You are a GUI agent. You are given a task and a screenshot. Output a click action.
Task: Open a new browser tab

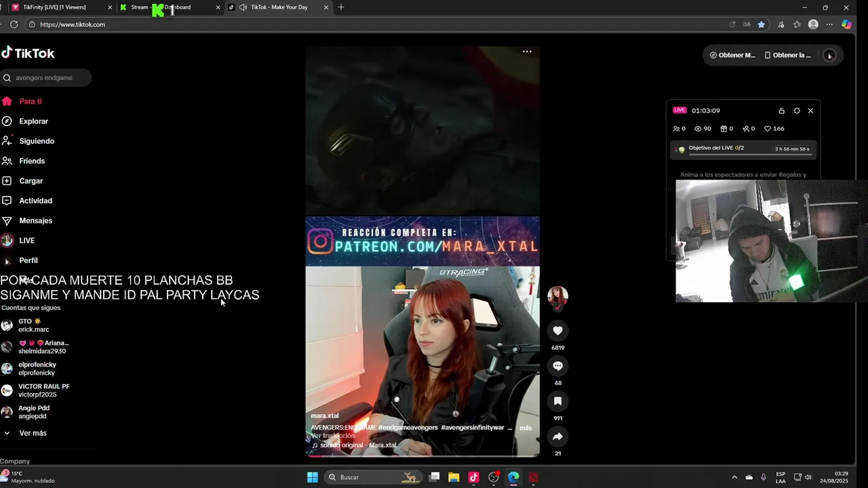[x=341, y=7]
